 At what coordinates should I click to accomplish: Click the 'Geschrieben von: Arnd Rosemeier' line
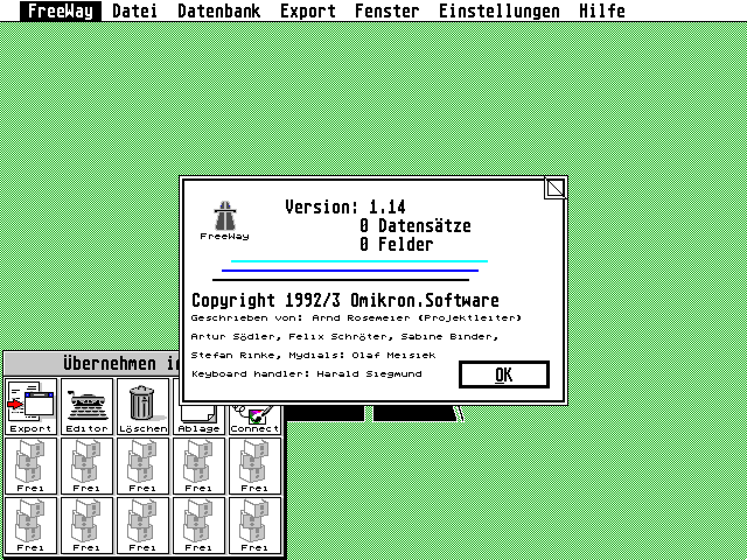coord(356,318)
